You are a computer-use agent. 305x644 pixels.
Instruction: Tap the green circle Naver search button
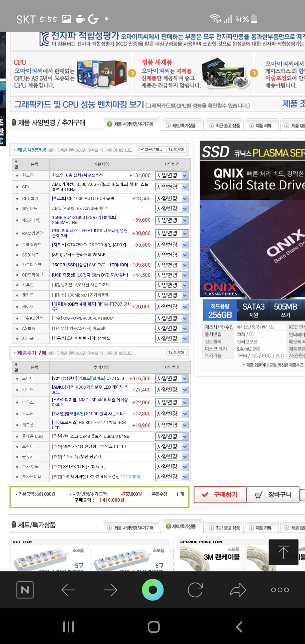153,590
